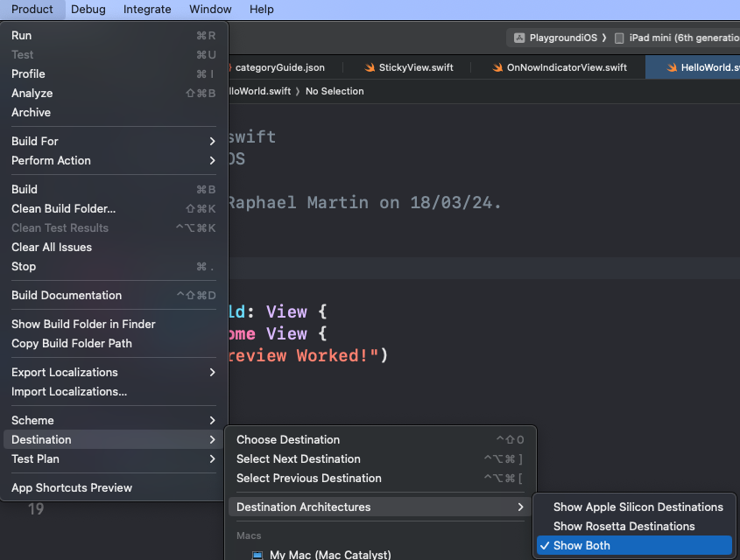Choose the Build menu item

click(x=114, y=189)
